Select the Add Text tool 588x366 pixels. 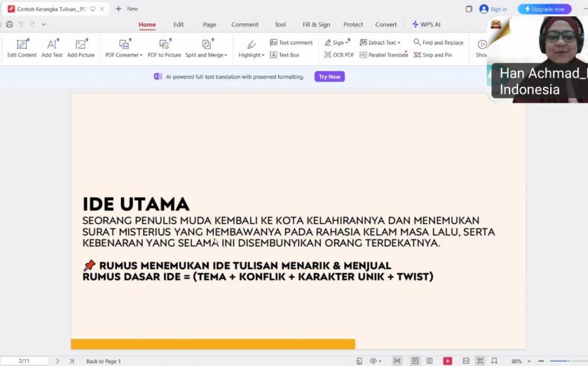point(52,48)
